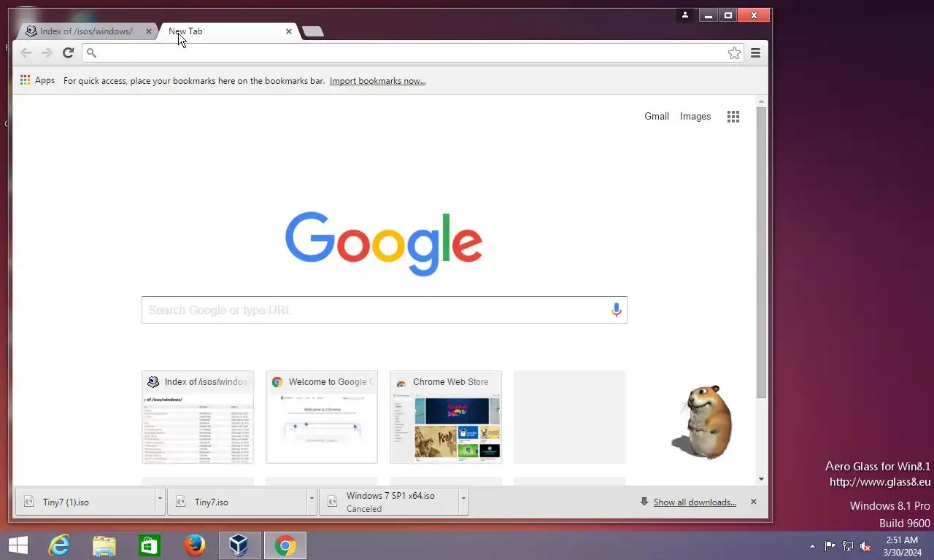Open the Apps shortcut in bookmarks bar

click(37, 80)
